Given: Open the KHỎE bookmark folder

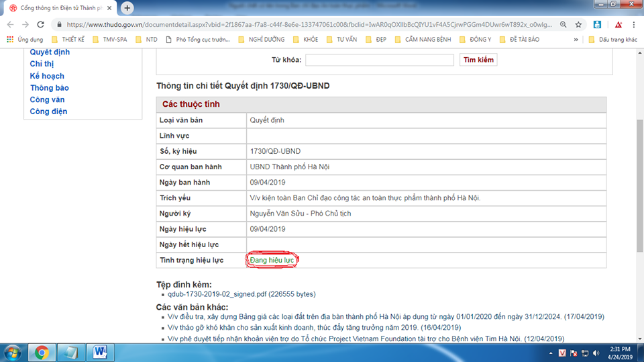Looking at the screenshot, I should click(x=306, y=40).
